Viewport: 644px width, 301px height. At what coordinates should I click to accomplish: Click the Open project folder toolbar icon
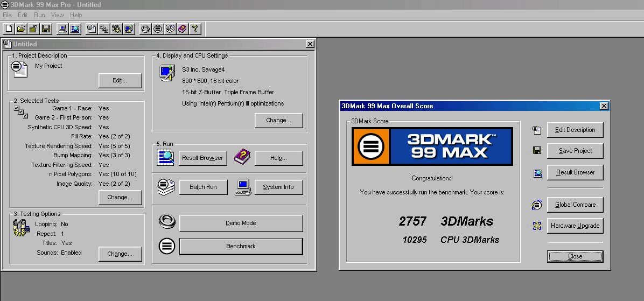tap(21, 29)
